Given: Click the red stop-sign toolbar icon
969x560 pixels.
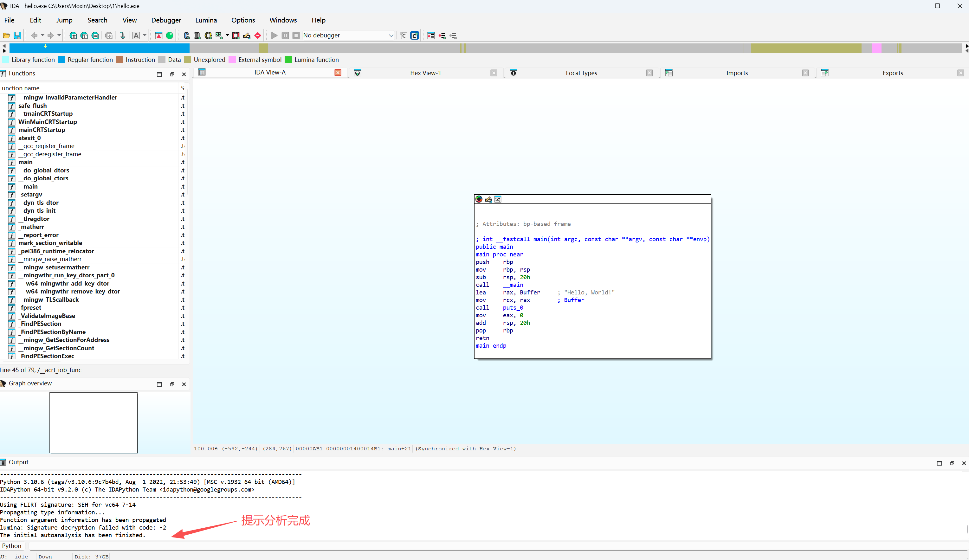Looking at the screenshot, I should [x=258, y=35].
